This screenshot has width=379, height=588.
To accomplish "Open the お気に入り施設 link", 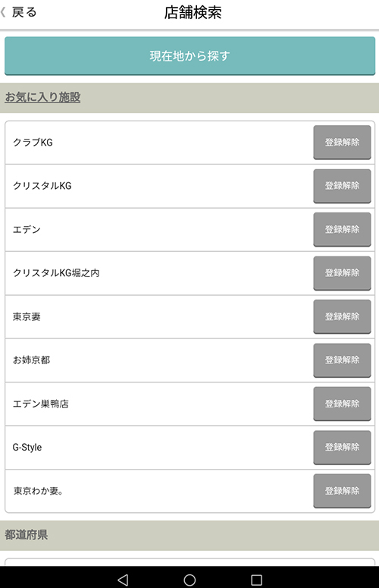I will 42,97.
